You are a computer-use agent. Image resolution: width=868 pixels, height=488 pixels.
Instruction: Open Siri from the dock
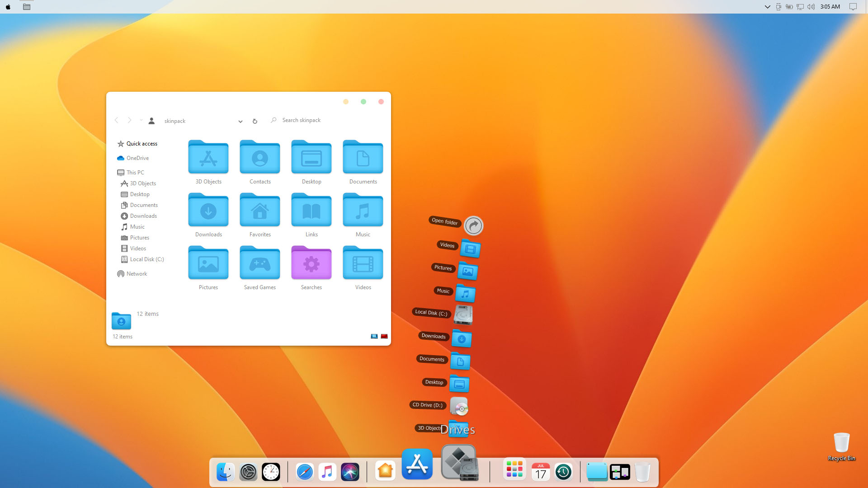tap(350, 472)
